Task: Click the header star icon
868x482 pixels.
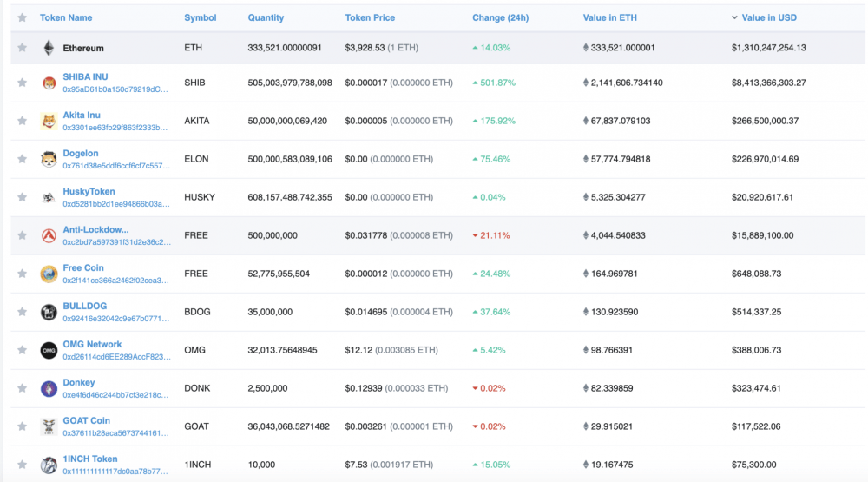Action: pos(23,17)
